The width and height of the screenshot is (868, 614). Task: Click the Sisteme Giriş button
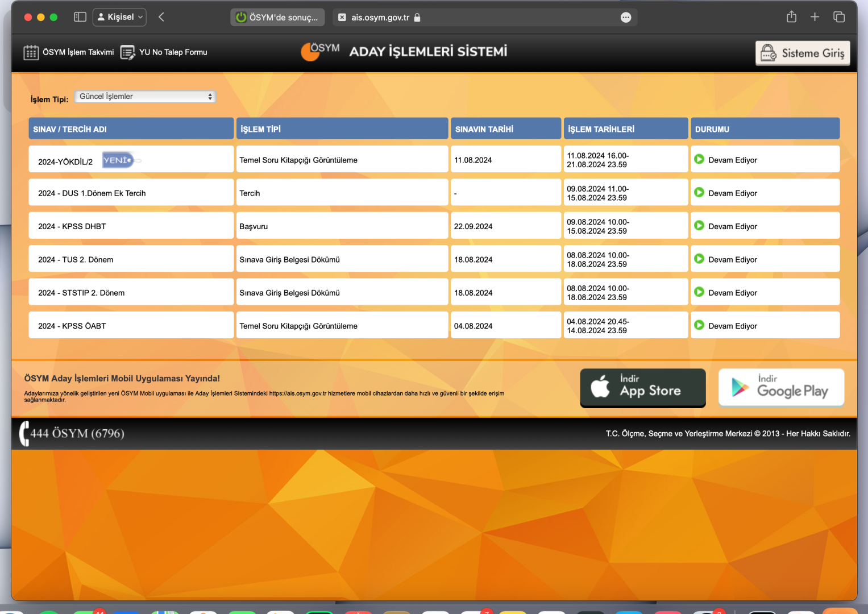(803, 53)
